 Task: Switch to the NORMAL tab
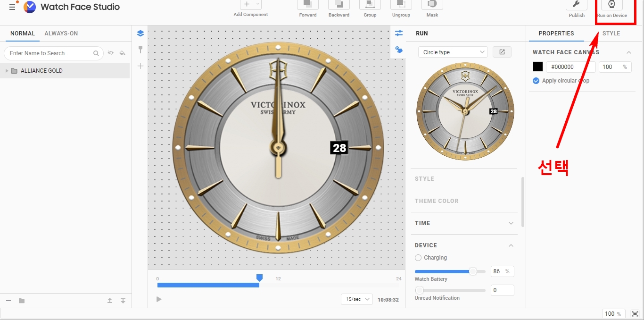23,34
